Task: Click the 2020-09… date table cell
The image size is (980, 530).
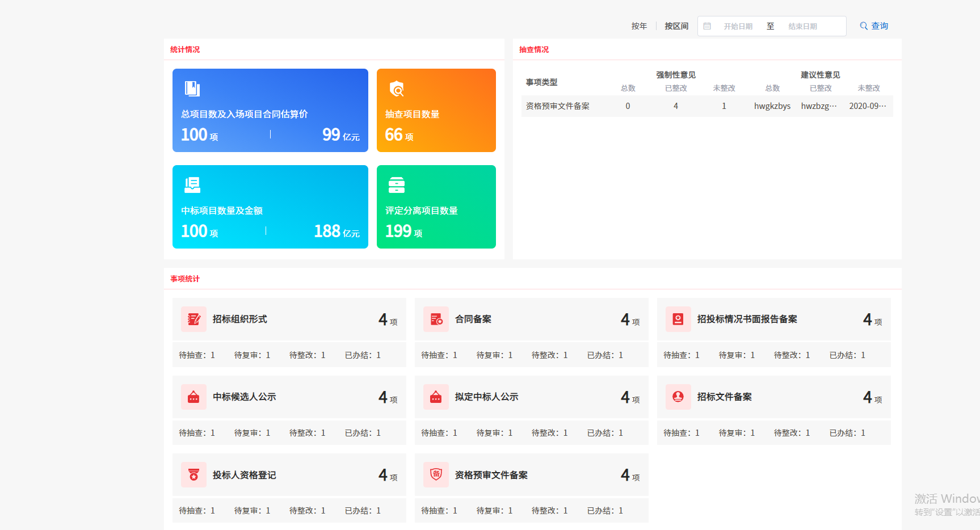Action: click(868, 106)
